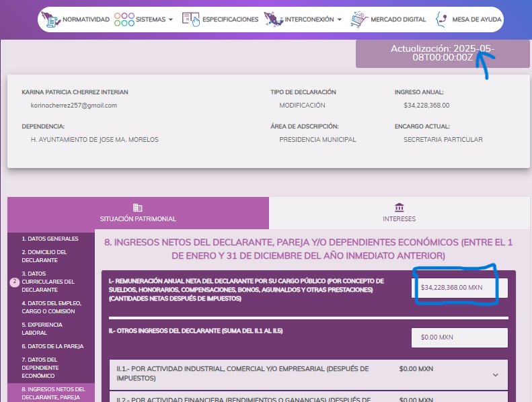The height and width of the screenshot is (402, 532).
Task: Open 6. Datos de la Pareja
Action: point(52,346)
